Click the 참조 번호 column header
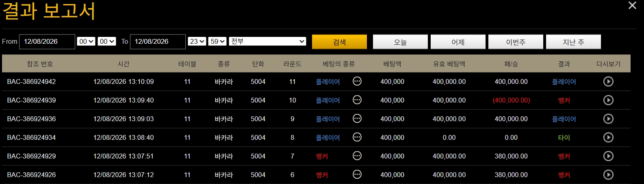This screenshot has width=644, height=184. pos(40,64)
